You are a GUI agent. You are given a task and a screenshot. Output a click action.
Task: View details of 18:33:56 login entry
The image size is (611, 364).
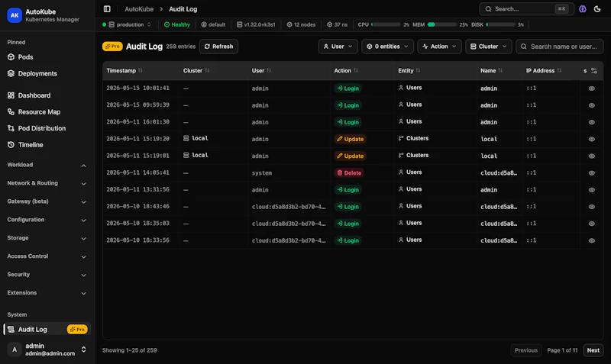pos(591,240)
